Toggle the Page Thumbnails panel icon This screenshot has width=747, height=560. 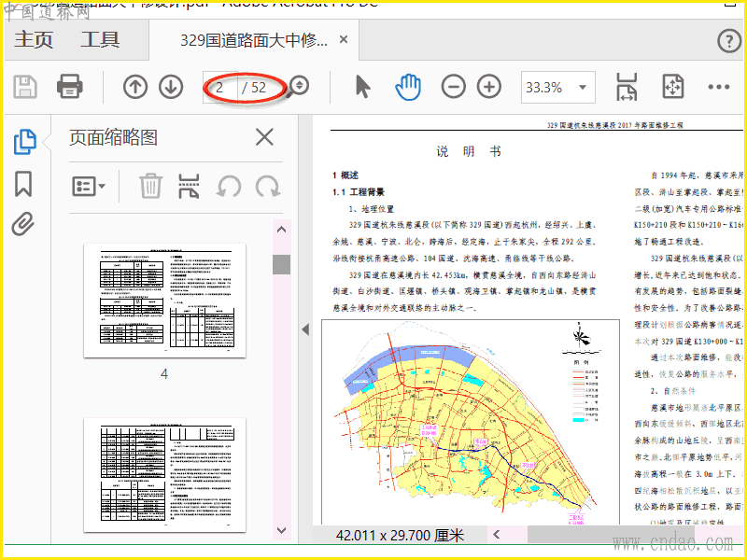pos(24,142)
